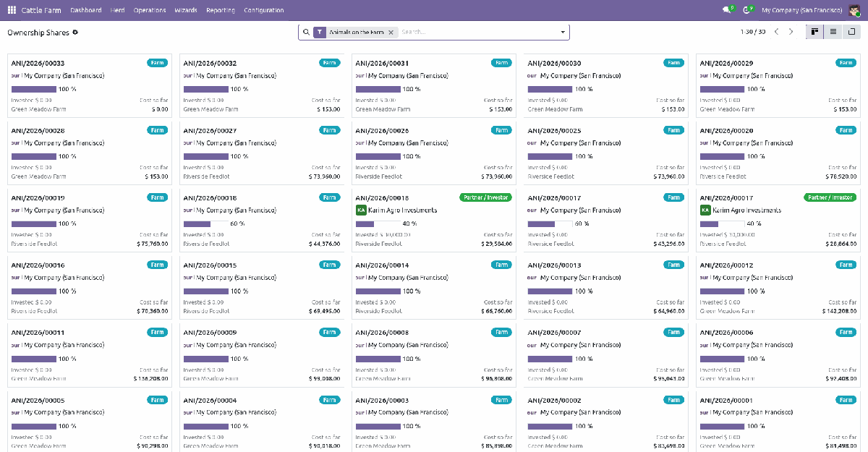
Task: Open the My Company (San Francisco) switcher
Action: click(x=801, y=10)
